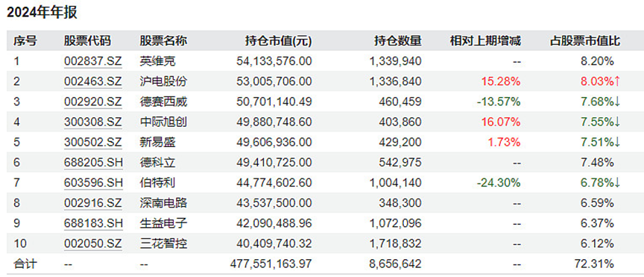This screenshot has height=277, width=644.
Task: Open stock code link 002463.SZ
Action: click(93, 82)
